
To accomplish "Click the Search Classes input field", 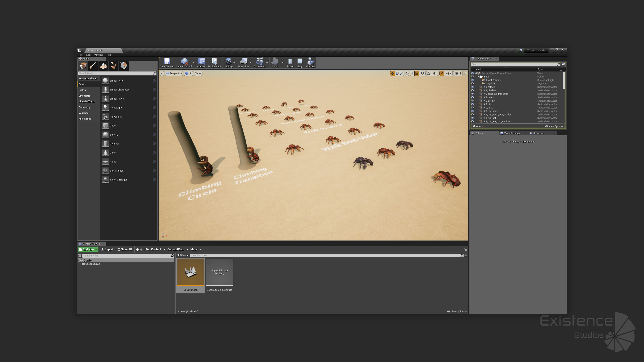I will [116, 73].
